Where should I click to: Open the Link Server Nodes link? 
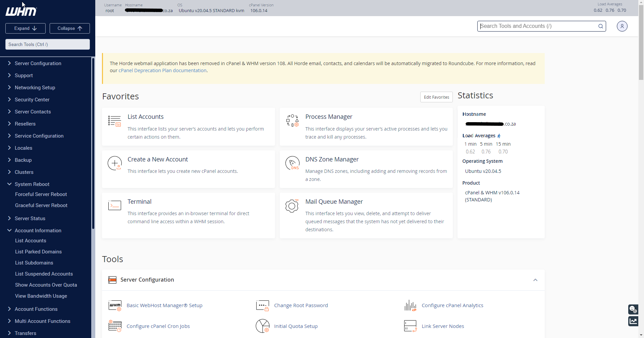[x=443, y=326]
